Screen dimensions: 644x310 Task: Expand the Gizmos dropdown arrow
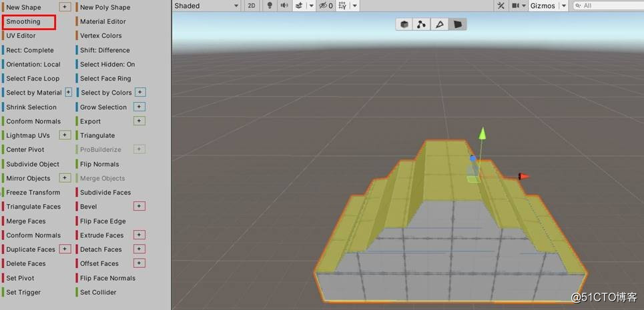564,6
